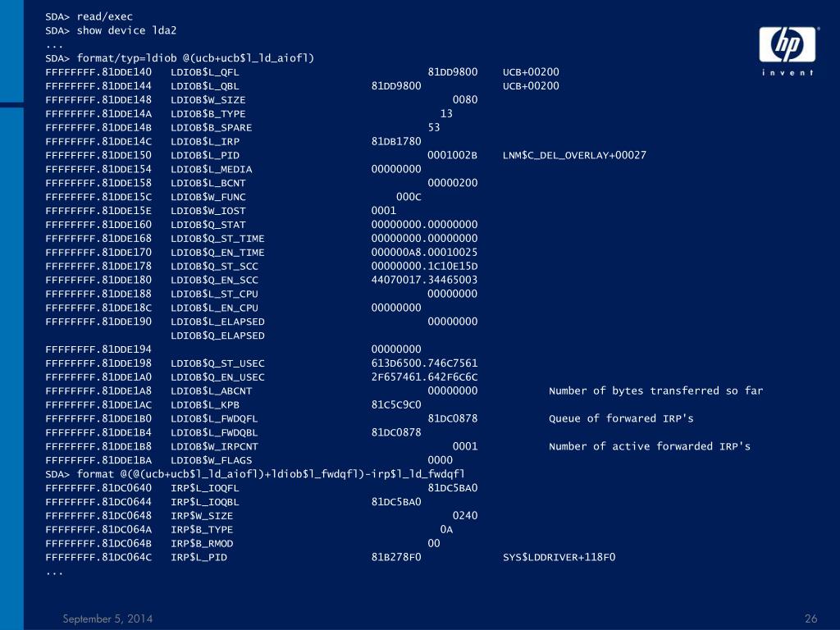840x630 pixels.
Task: Select the LDIOB$L_QFL field name
Action: pyautogui.click(x=204, y=72)
